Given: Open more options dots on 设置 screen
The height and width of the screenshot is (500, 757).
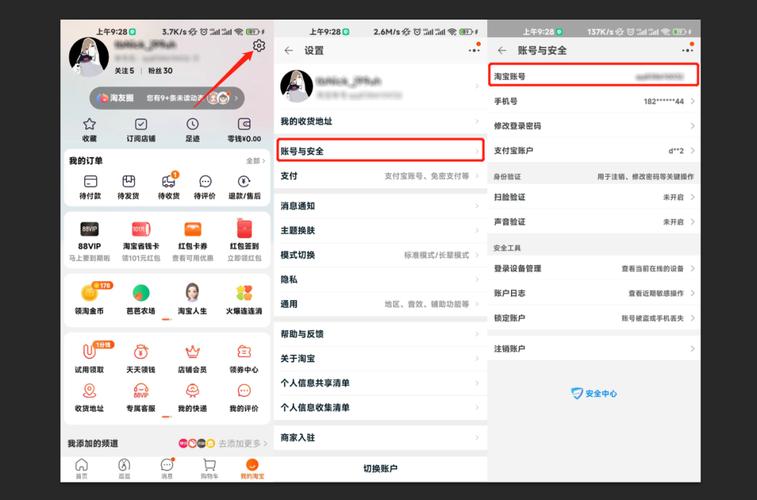Looking at the screenshot, I should 474,50.
